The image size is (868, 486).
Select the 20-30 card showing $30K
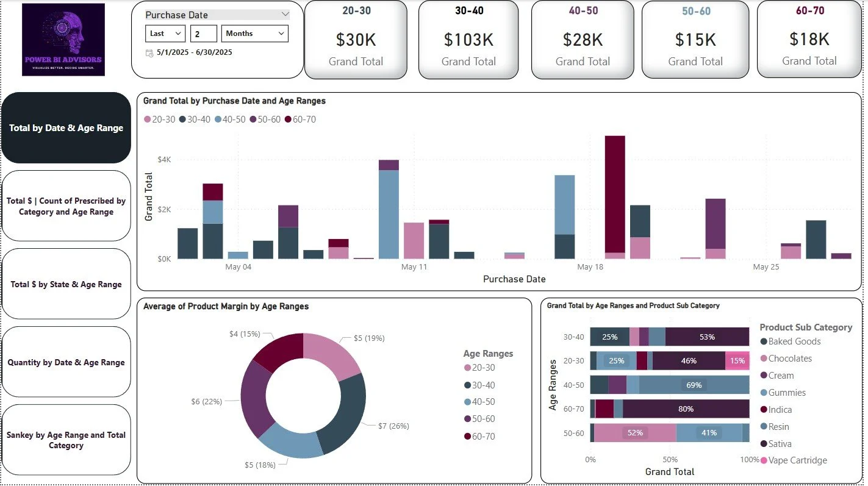pos(356,40)
